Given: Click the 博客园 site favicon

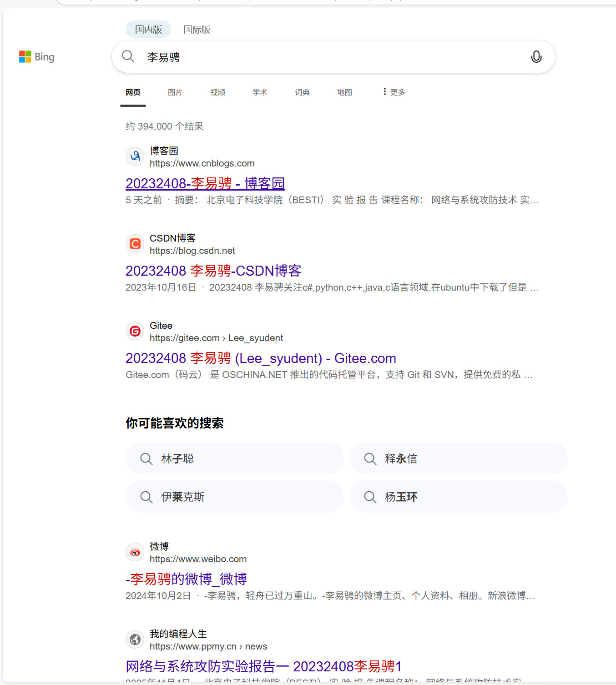Looking at the screenshot, I should pos(135,156).
